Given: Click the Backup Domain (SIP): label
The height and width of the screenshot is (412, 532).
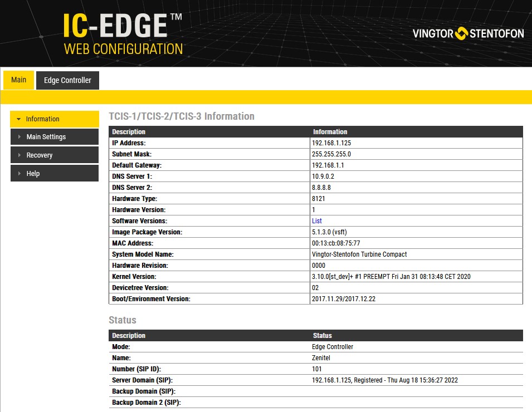Looking at the screenshot, I should tap(144, 391).
